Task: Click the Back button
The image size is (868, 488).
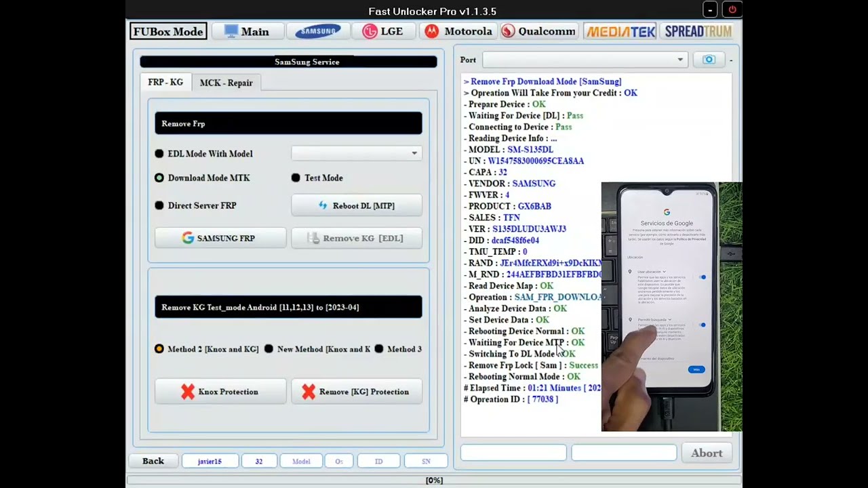Action: (x=153, y=461)
